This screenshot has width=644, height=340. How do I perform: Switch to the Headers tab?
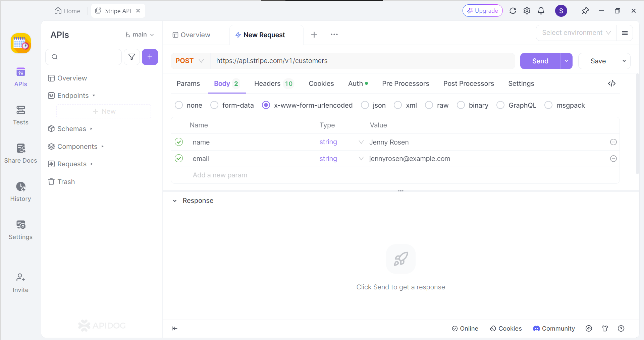point(274,83)
